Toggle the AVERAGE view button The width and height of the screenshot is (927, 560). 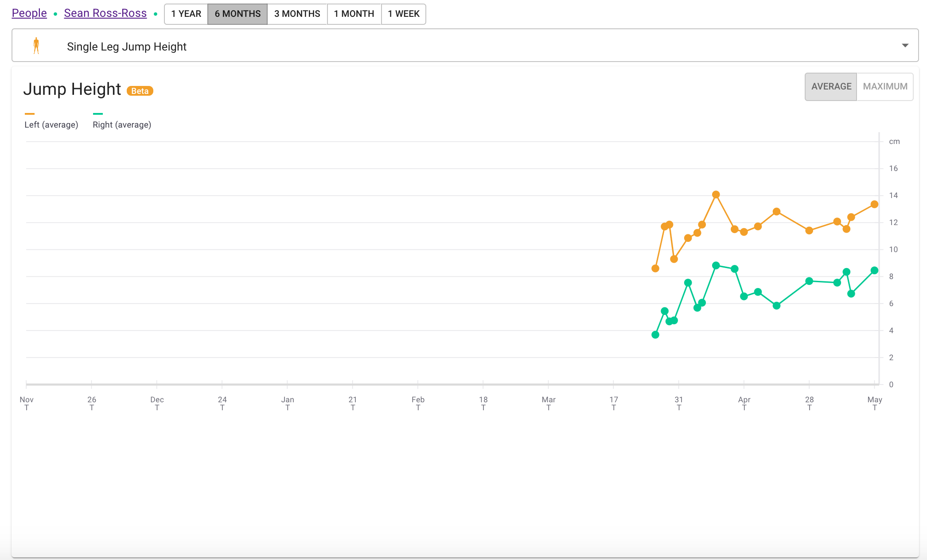pyautogui.click(x=831, y=86)
